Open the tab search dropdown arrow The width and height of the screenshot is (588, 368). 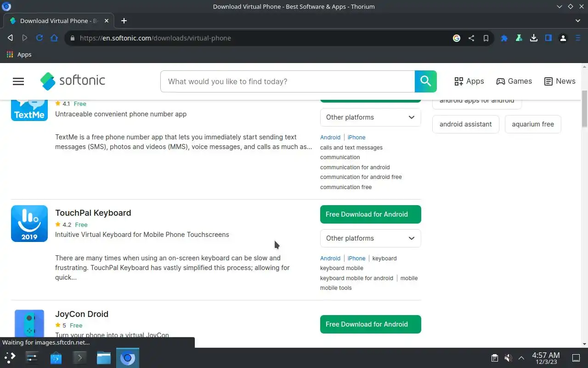[x=578, y=21]
